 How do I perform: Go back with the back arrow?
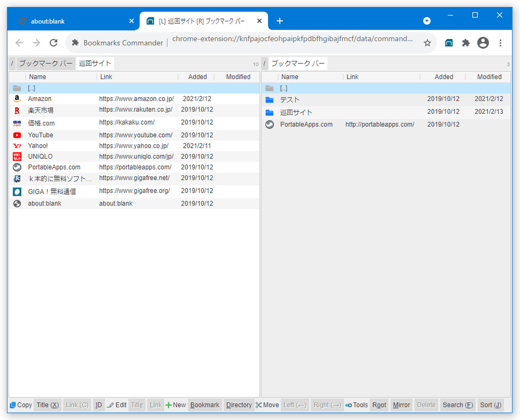point(19,43)
